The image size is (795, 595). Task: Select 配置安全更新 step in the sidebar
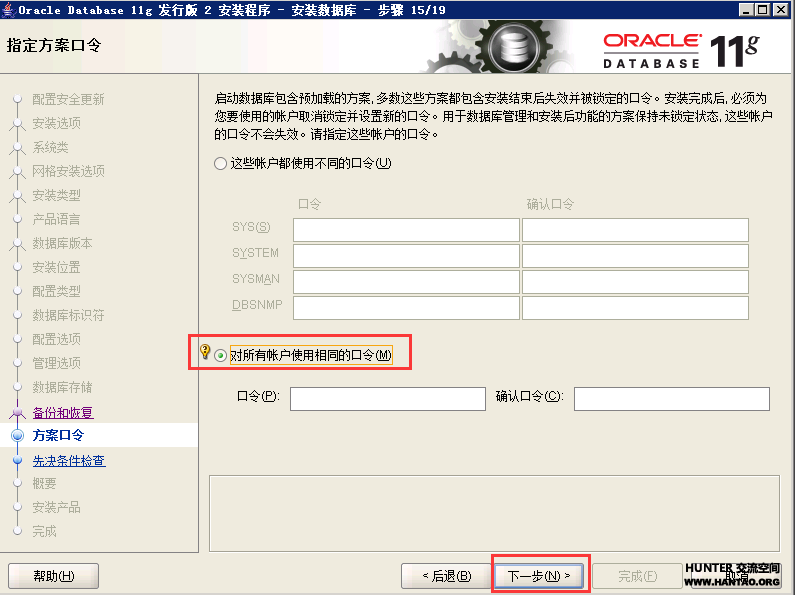(68, 99)
